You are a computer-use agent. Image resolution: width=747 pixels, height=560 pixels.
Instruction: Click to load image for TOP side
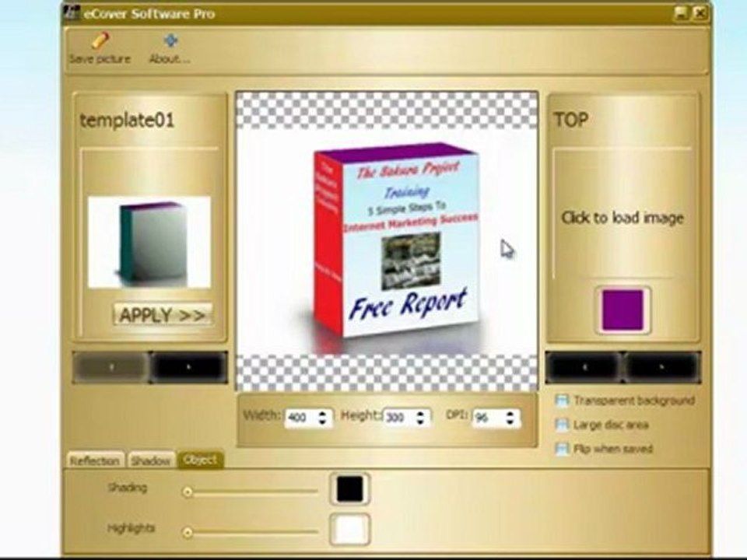622,218
